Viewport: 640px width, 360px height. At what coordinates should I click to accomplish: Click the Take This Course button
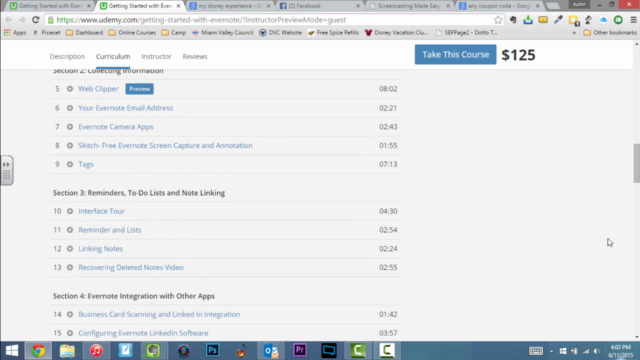[456, 54]
